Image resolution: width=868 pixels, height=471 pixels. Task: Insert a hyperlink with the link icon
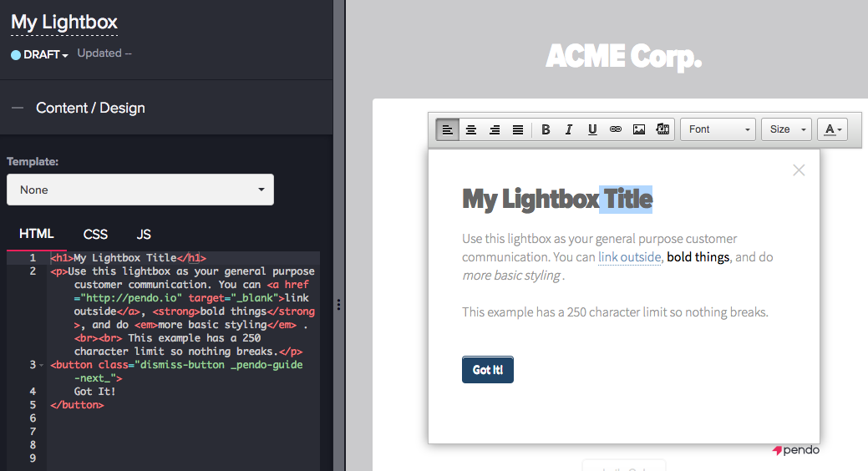pyautogui.click(x=616, y=129)
